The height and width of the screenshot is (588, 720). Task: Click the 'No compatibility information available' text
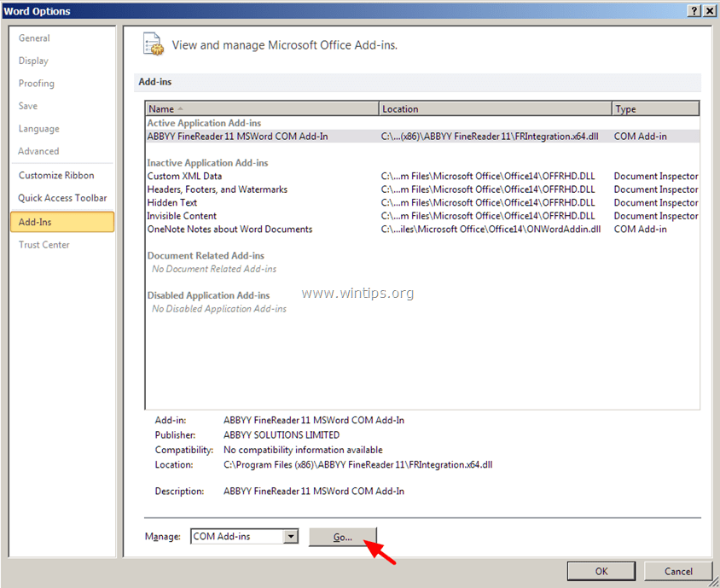coord(303,450)
